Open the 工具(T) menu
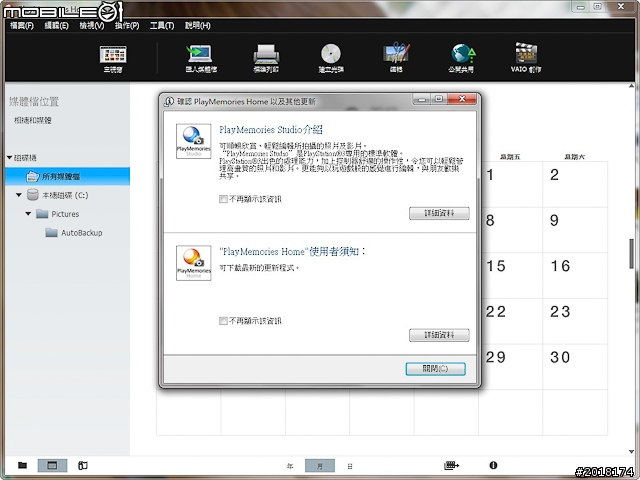The width and height of the screenshot is (640, 480). (x=161, y=25)
